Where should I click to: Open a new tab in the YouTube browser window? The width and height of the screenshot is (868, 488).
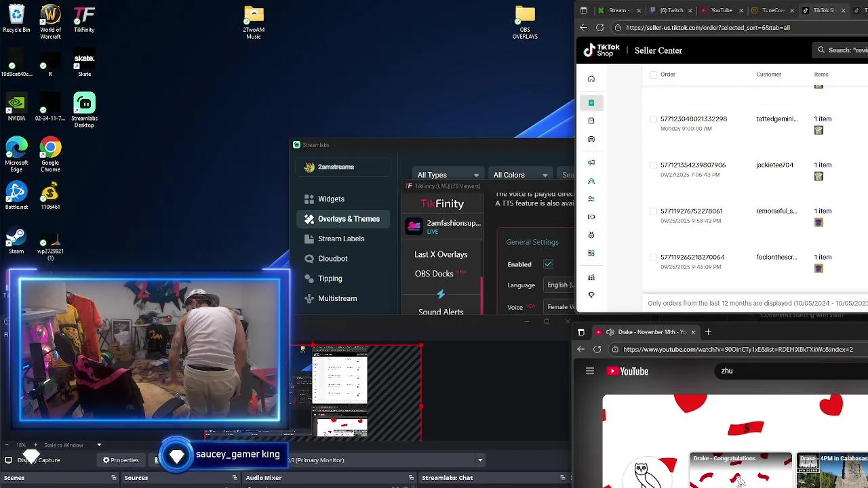coord(708,332)
